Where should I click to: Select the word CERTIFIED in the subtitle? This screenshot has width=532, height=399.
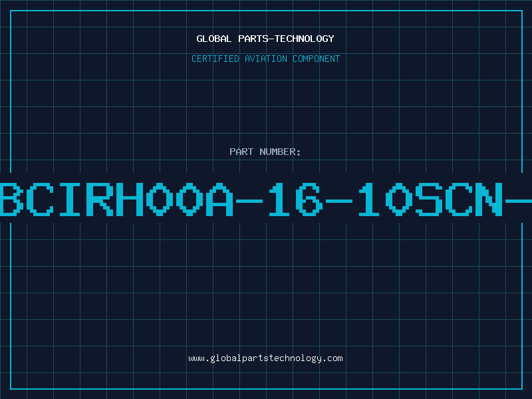(x=215, y=59)
